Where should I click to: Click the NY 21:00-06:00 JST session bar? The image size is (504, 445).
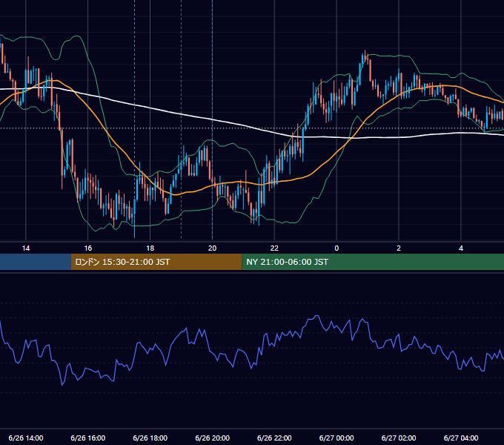point(373,262)
